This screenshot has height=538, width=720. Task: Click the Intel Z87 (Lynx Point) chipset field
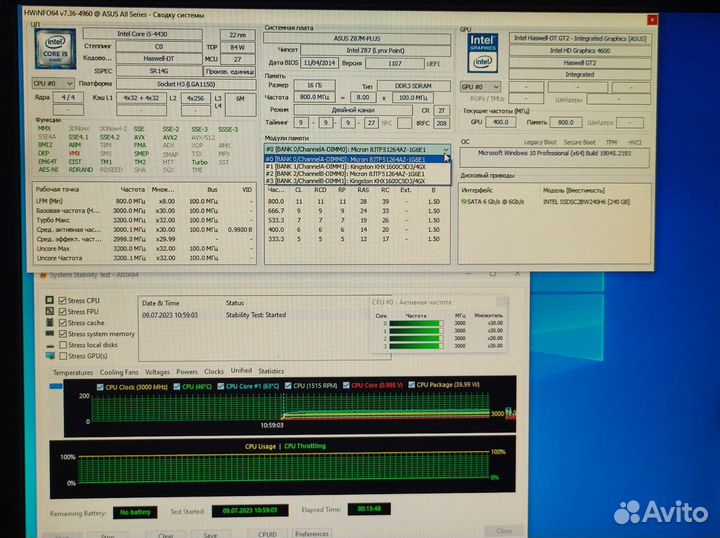coord(375,50)
